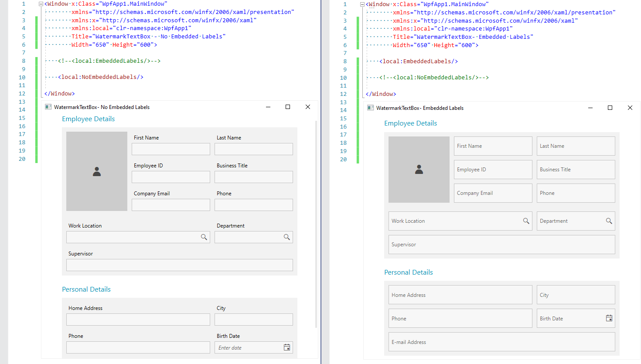Close the Embedded Labels window
The image size is (641, 364).
coord(630,108)
